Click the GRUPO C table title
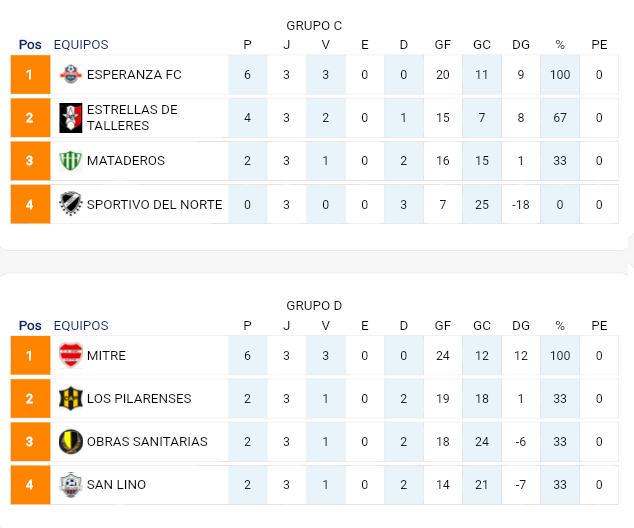 point(314,25)
